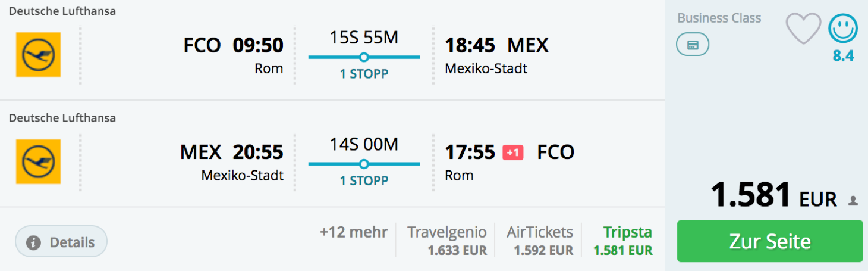Save this flight with the heart icon
868x271 pixels.
coord(803,29)
